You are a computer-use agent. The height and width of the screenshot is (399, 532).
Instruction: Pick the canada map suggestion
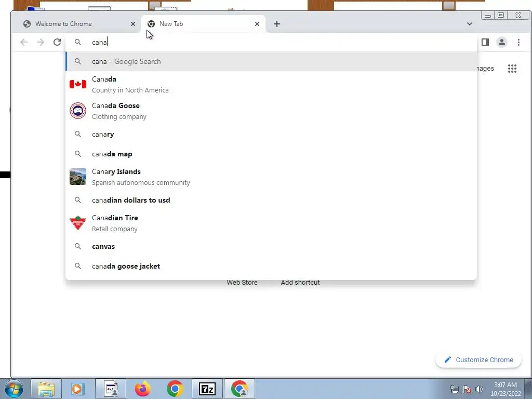271,154
